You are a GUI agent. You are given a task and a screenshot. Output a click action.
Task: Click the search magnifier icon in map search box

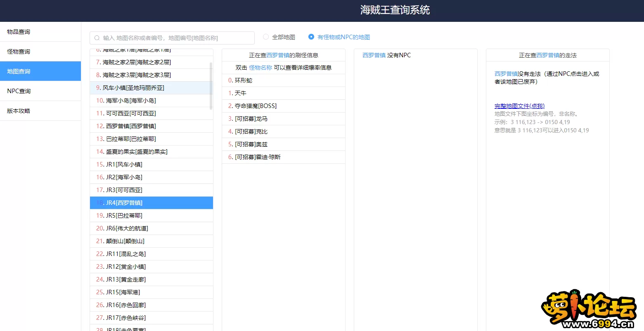[x=97, y=38]
